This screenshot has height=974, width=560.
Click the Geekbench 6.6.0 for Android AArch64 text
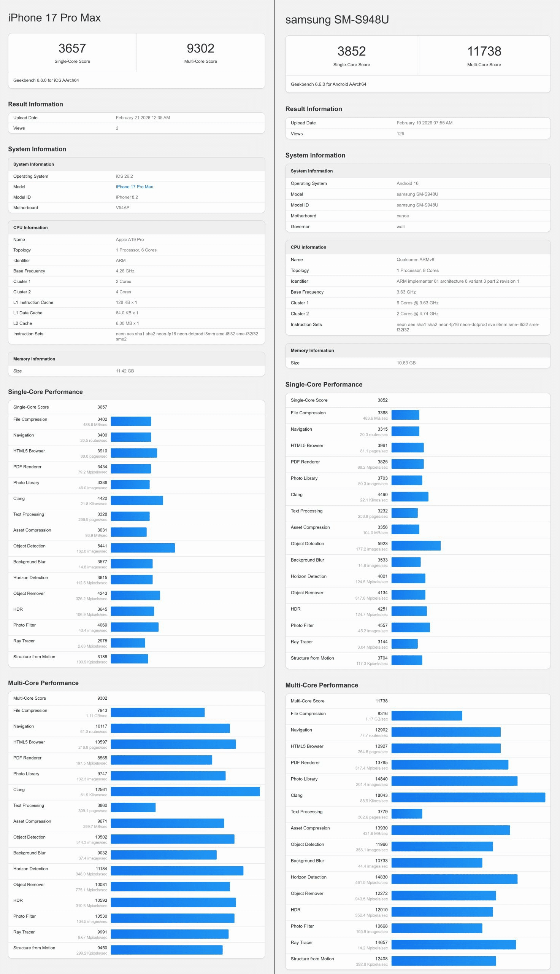[328, 84]
